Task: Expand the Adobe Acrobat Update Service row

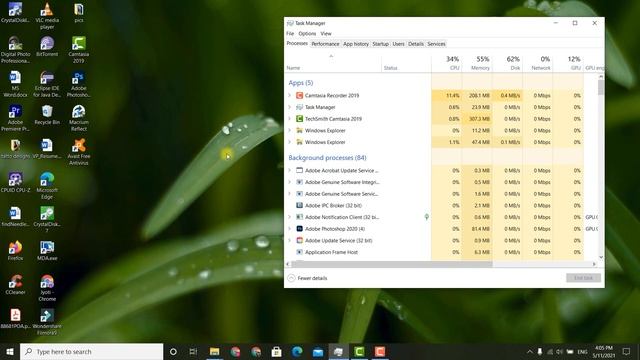Action: point(290,170)
